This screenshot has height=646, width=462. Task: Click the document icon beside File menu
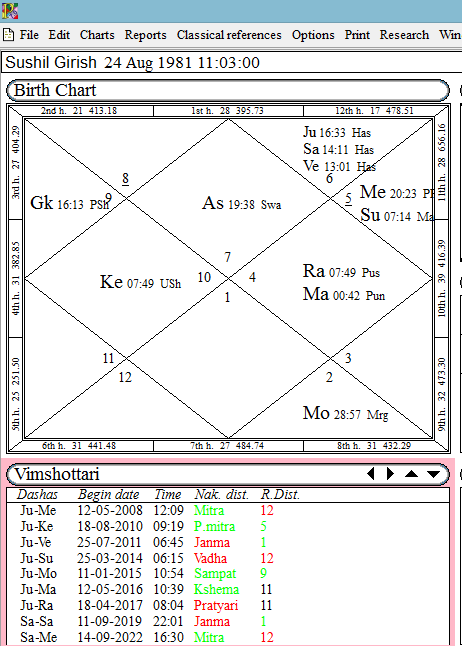(x=8, y=35)
